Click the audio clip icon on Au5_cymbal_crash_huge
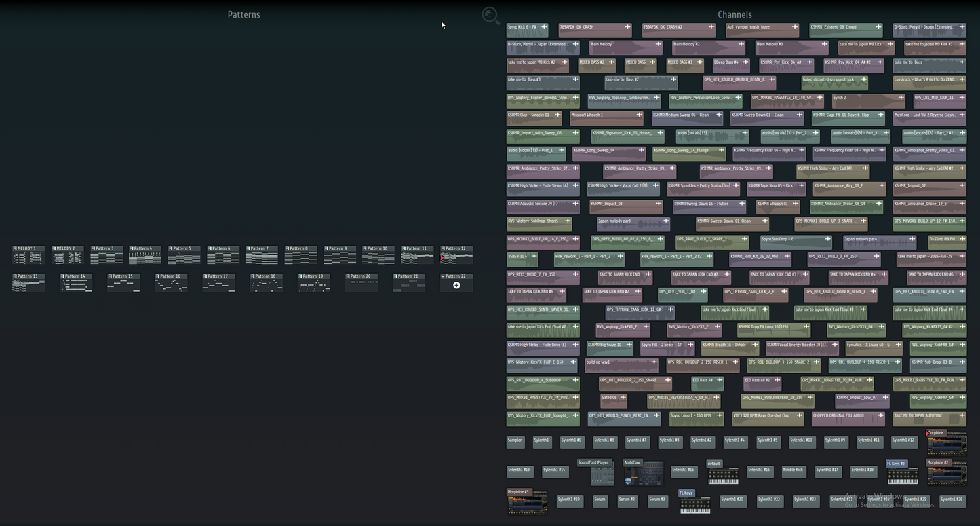This screenshot has width=980, height=526. pyautogui.click(x=796, y=27)
